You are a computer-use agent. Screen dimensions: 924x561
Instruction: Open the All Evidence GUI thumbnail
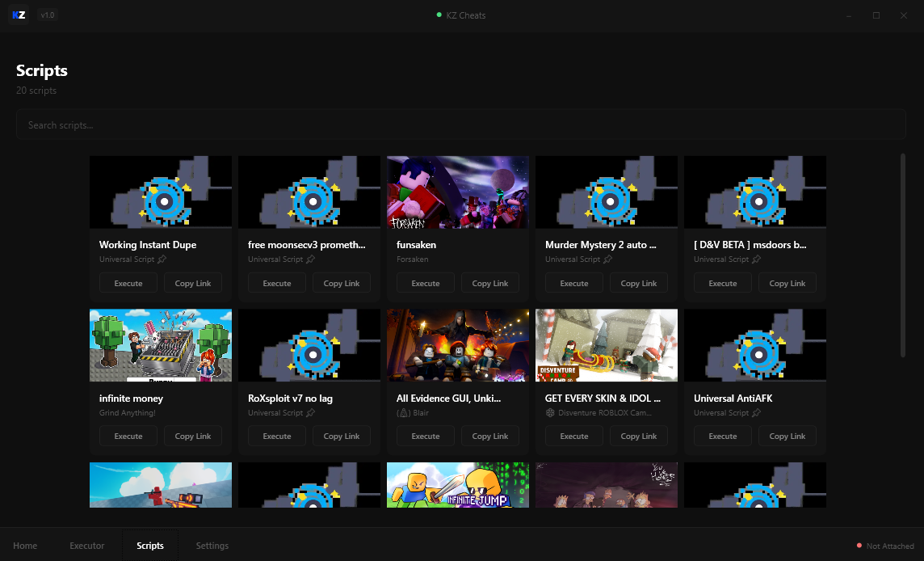(458, 345)
